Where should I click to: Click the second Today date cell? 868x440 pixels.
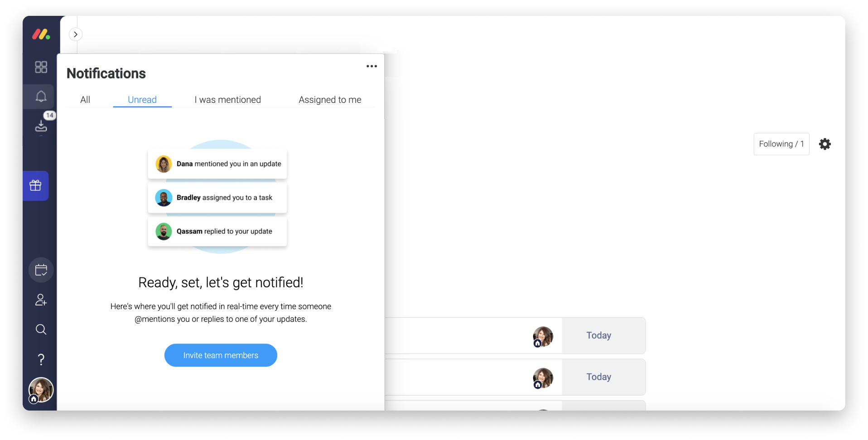click(x=603, y=377)
